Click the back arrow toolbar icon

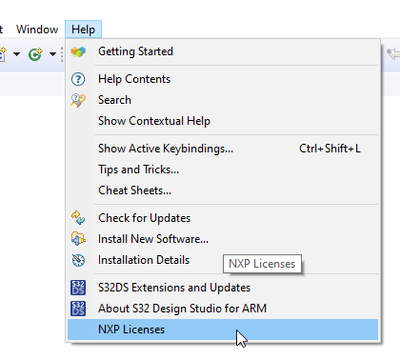pos(393,53)
